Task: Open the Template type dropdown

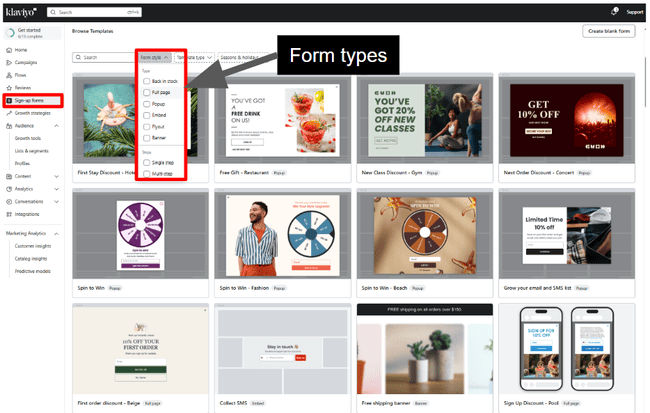Action: [x=192, y=57]
